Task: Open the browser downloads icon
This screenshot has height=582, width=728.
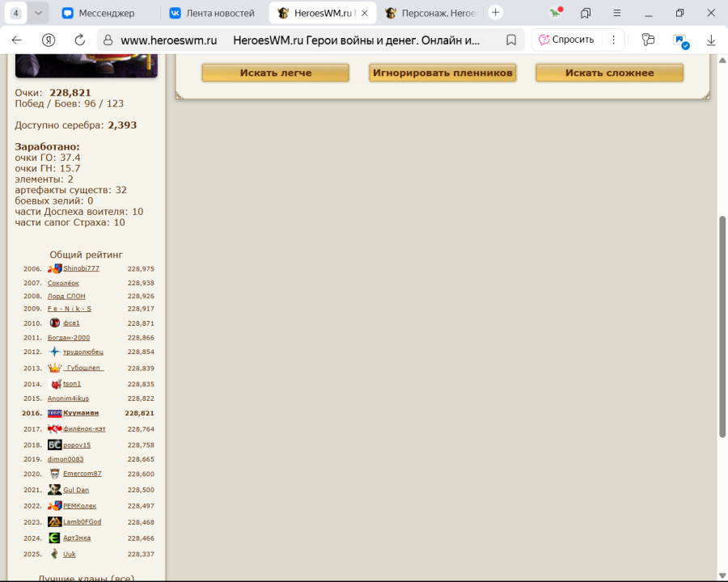Action: pos(711,40)
